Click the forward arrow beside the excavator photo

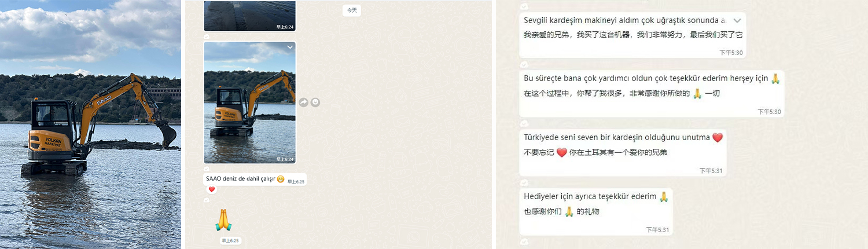click(x=303, y=102)
